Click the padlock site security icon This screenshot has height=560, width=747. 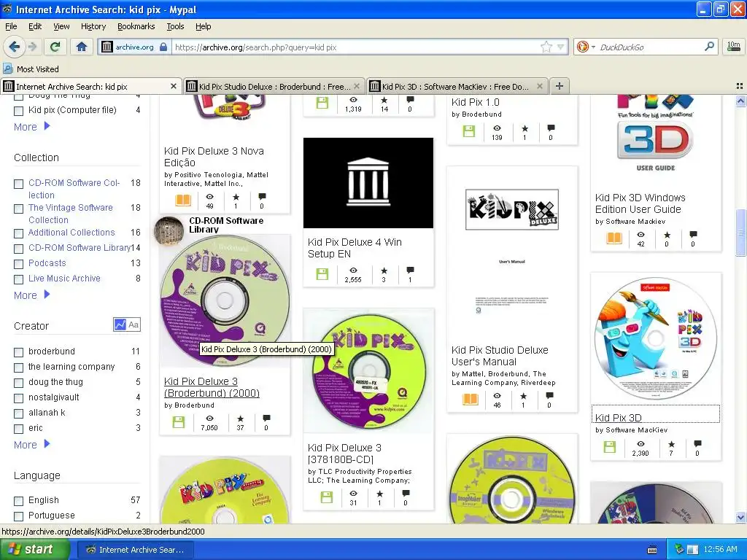pos(163,47)
